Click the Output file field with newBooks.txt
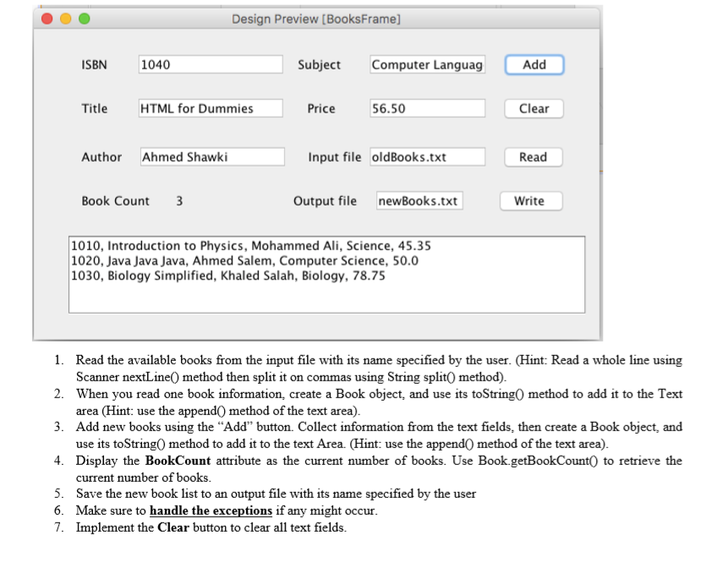The width and height of the screenshot is (728, 563). click(x=420, y=200)
